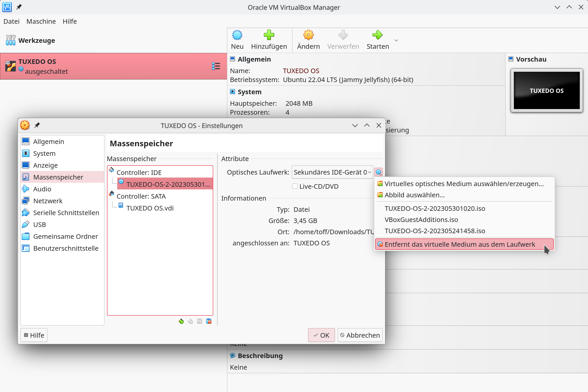Screen dimensions: 588x392
Task: Click Entfernt das virtuelle Medium aus dem Laufwerk
Action: pyautogui.click(x=464, y=244)
